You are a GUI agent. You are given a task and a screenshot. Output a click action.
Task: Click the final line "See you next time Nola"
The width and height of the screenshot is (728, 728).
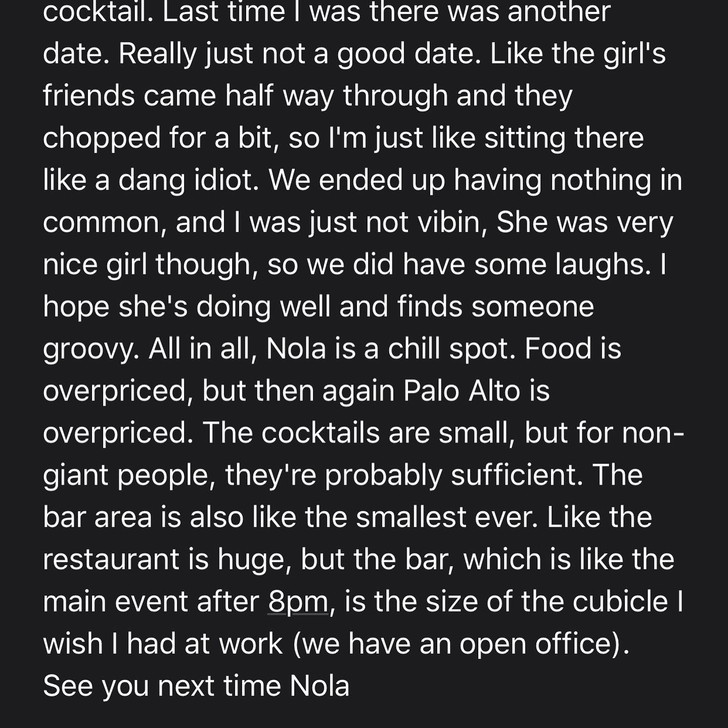tap(196, 686)
